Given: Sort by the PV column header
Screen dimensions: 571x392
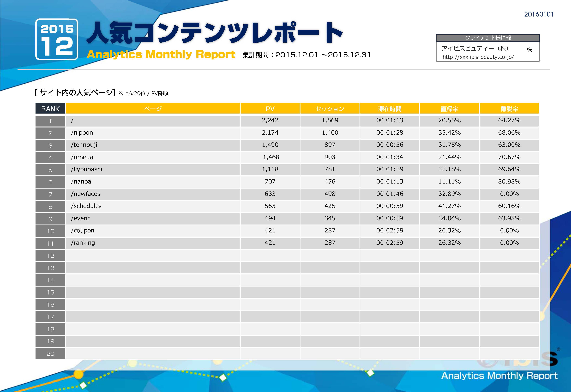Looking at the screenshot, I should point(270,108).
